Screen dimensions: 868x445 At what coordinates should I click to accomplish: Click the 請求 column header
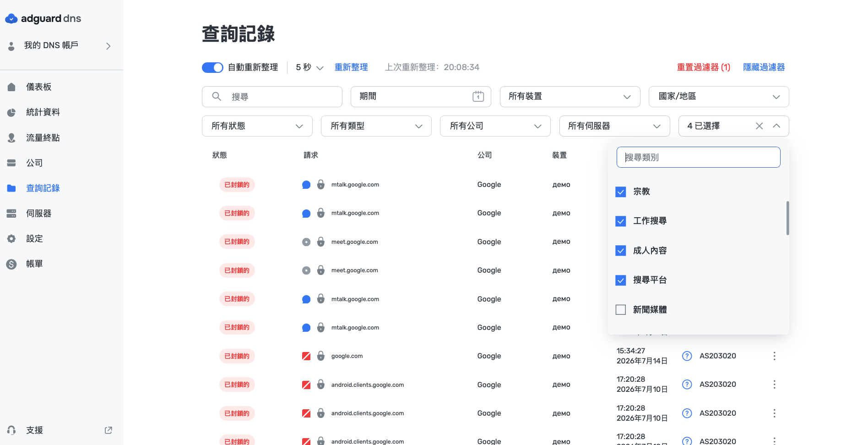tap(311, 155)
